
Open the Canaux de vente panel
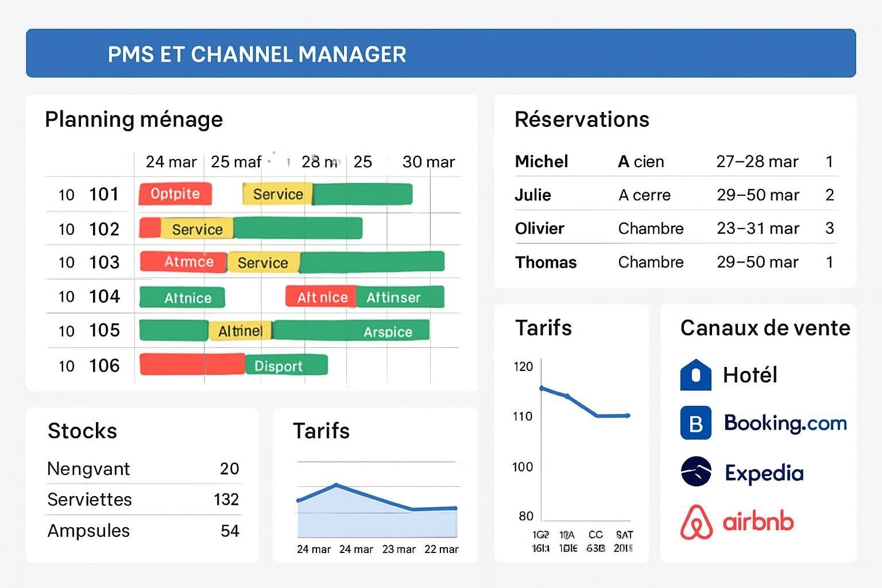(764, 328)
